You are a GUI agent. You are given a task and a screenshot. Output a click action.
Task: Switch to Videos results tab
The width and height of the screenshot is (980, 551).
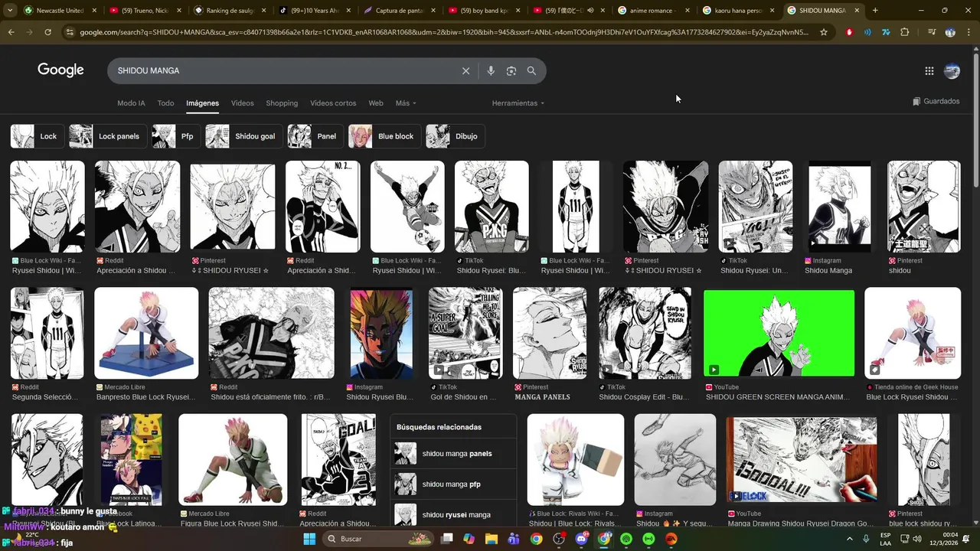(x=242, y=103)
